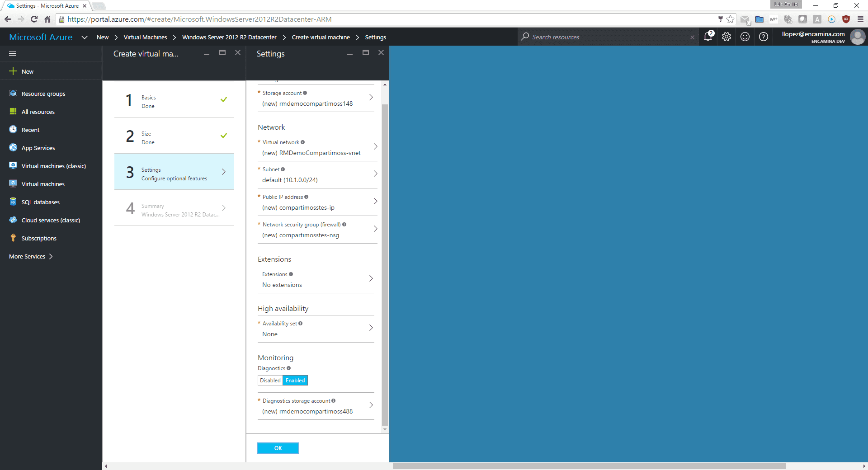The image size is (868, 470).
Task: Go to Create virtual machine breadcrumb
Action: point(321,37)
